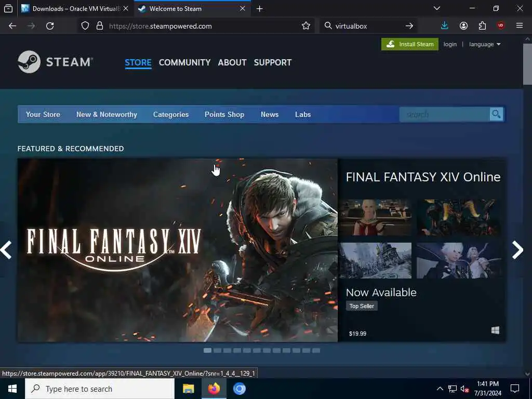Screen dimensions: 532x399
Task: Open File Explorer from taskbar
Action: pyautogui.click(x=188, y=389)
